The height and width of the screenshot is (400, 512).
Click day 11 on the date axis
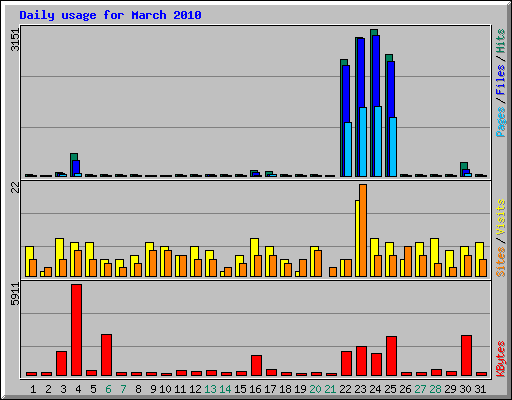coord(180,389)
